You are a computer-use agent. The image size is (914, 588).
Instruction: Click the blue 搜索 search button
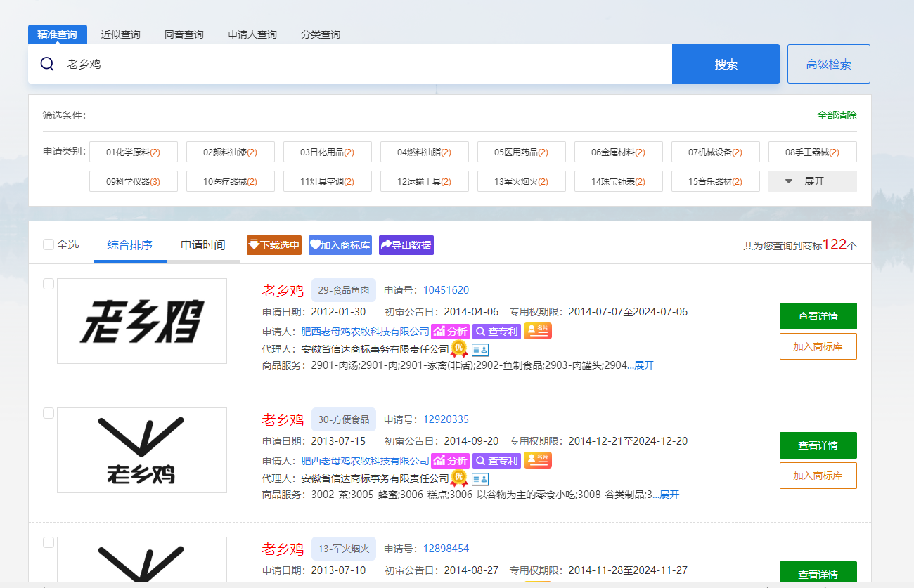[726, 64]
